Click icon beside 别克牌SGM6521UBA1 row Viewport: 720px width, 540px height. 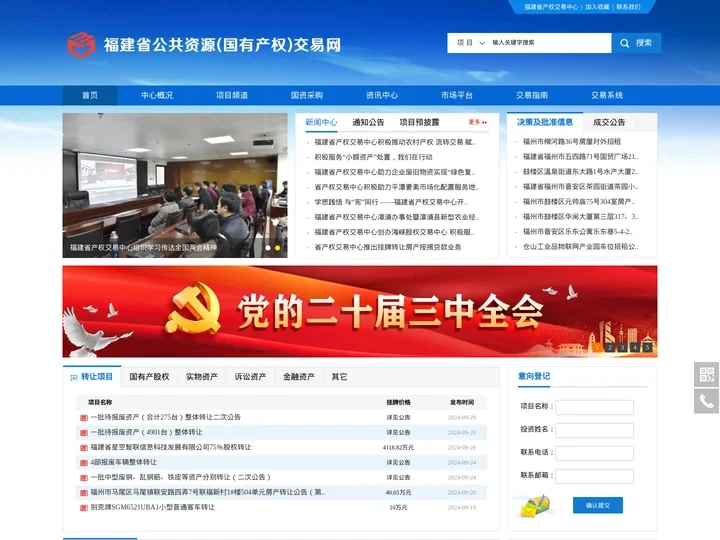pyautogui.click(x=84, y=508)
